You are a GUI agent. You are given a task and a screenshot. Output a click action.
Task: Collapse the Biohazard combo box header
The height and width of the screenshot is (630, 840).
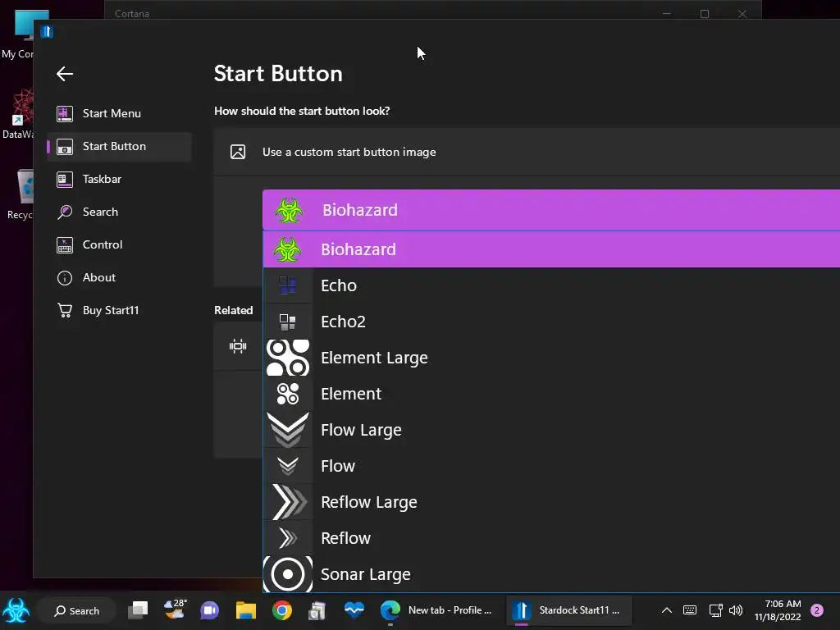point(551,210)
